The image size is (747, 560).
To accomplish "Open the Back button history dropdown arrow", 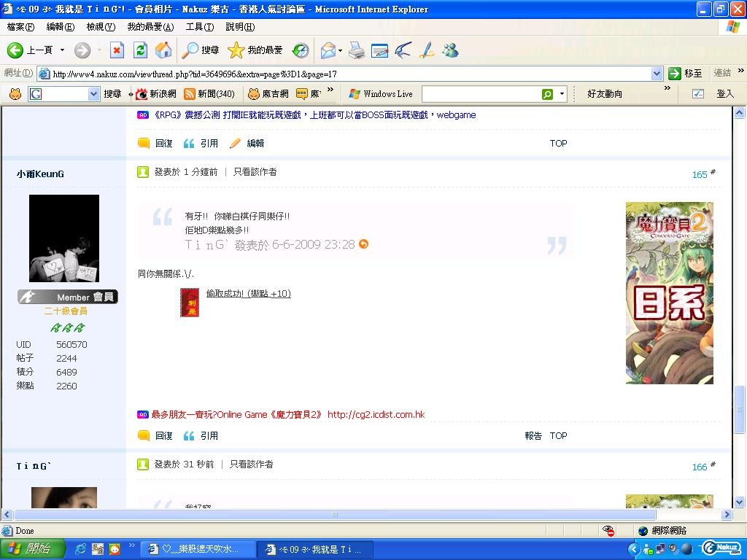I will 62,50.
